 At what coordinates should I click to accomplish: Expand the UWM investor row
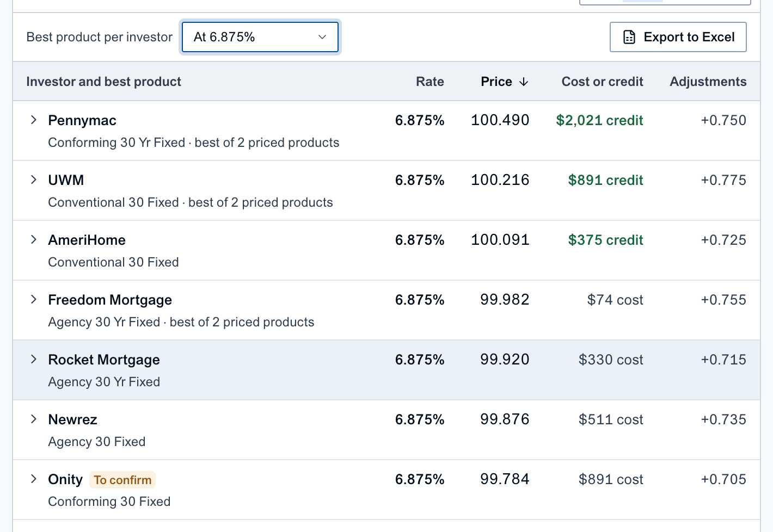pyautogui.click(x=34, y=180)
